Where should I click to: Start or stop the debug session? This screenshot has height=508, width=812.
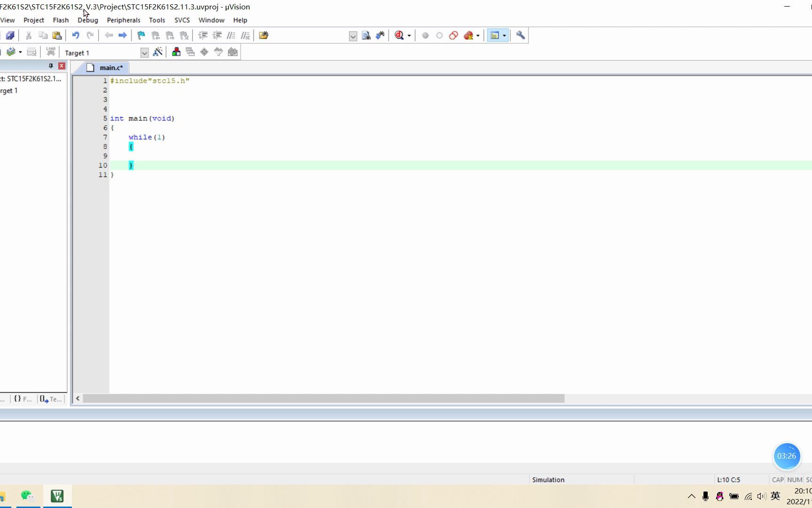click(x=399, y=35)
